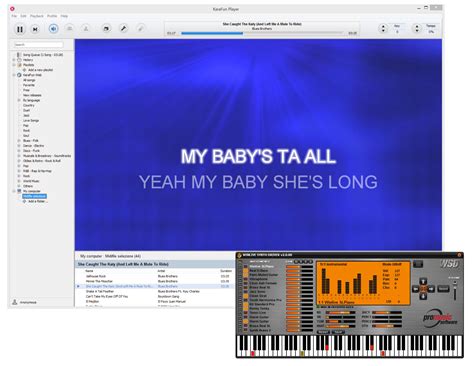
Task: Select Jazz Toms instrument row
Action: [258, 292]
